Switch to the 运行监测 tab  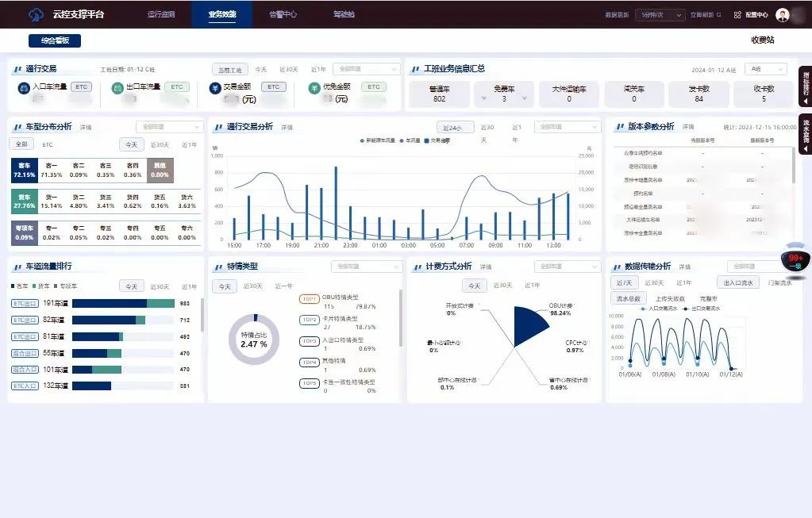161,14
